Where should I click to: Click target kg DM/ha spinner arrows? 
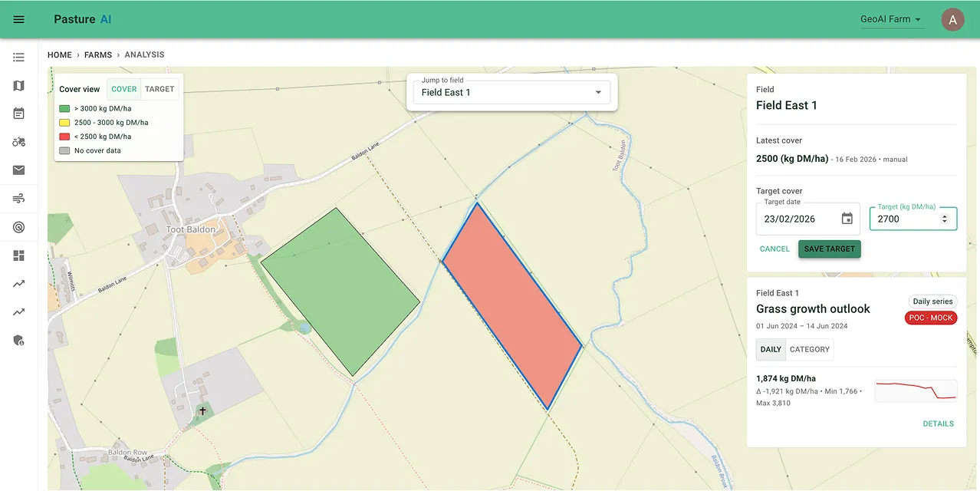tap(945, 219)
